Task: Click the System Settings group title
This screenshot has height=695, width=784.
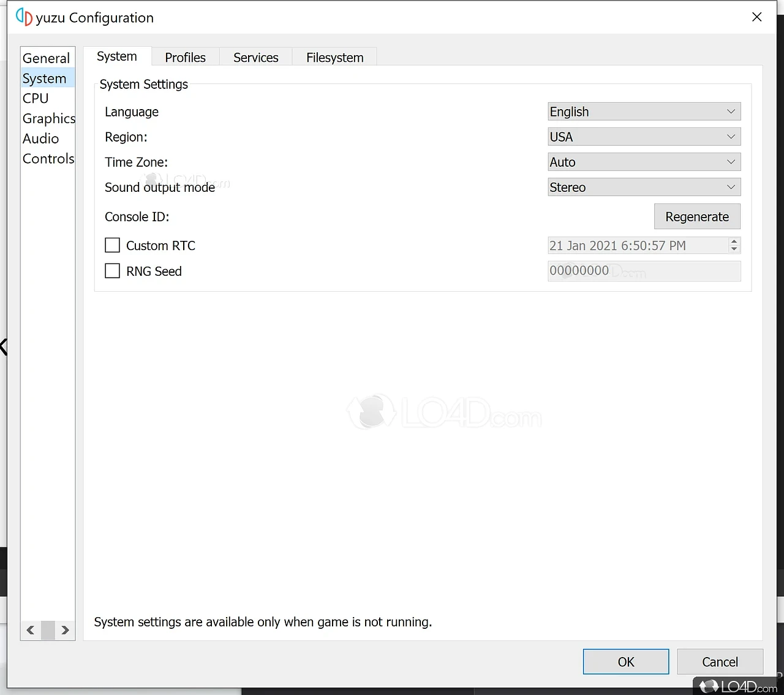Action: point(144,85)
